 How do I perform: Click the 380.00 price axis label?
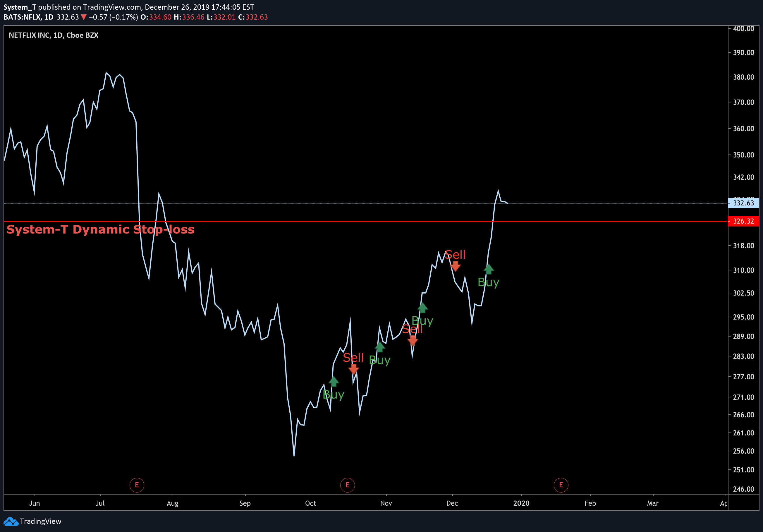(x=744, y=77)
